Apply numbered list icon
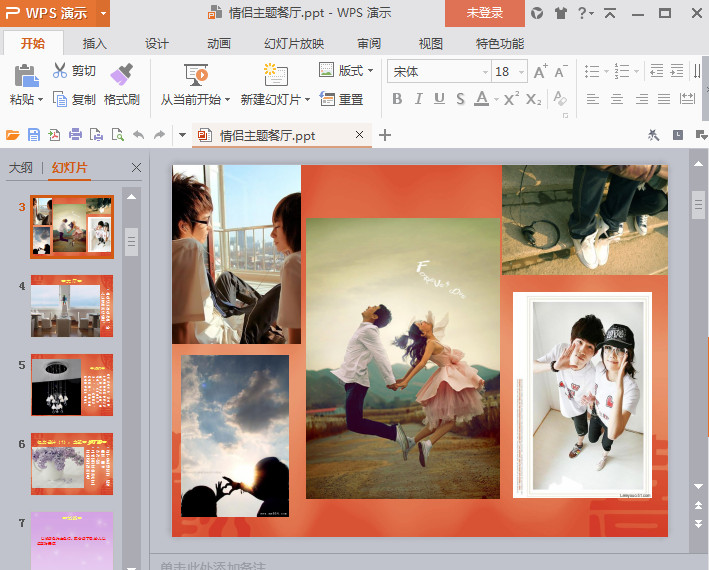Viewport: 709px width, 570px height. (x=622, y=71)
